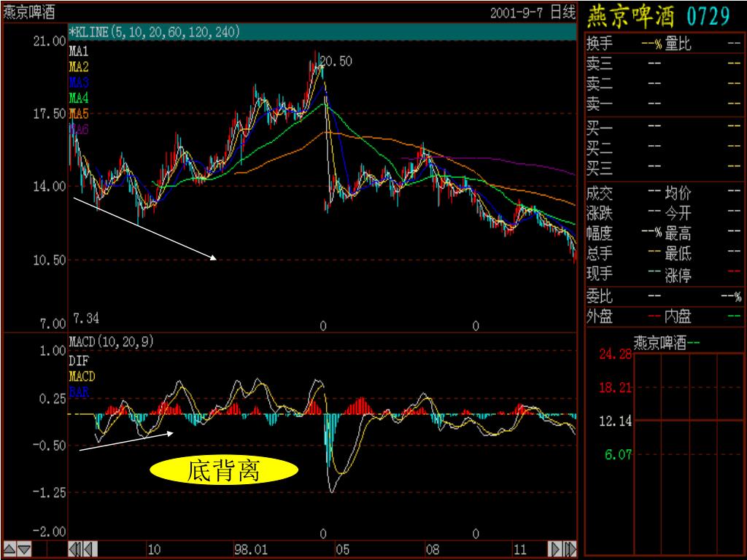Select the yellow MACD legend label
Screen dimensions: 747x560
[82, 376]
